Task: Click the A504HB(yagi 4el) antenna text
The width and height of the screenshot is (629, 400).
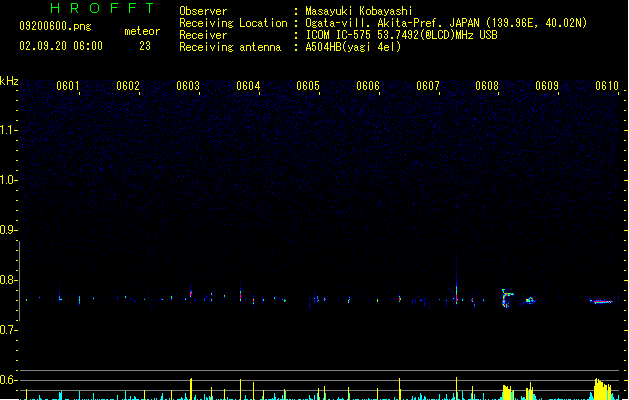Action: click(x=353, y=47)
